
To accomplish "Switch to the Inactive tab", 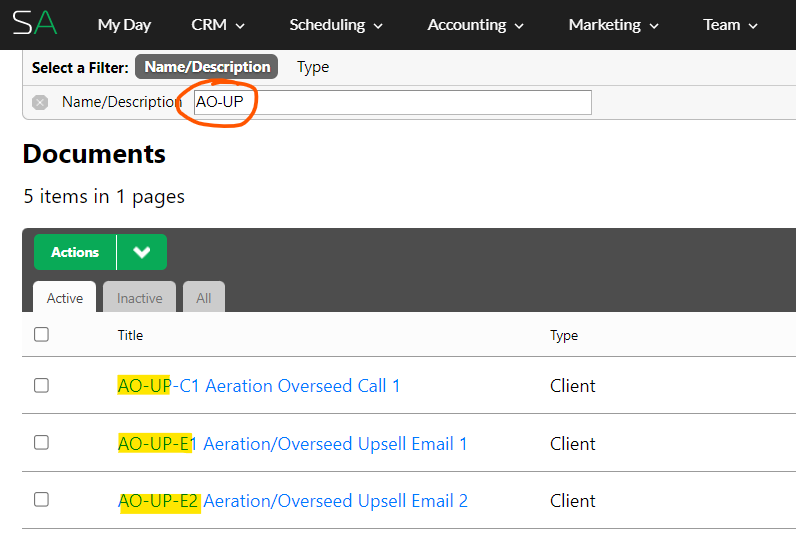I will point(140,297).
